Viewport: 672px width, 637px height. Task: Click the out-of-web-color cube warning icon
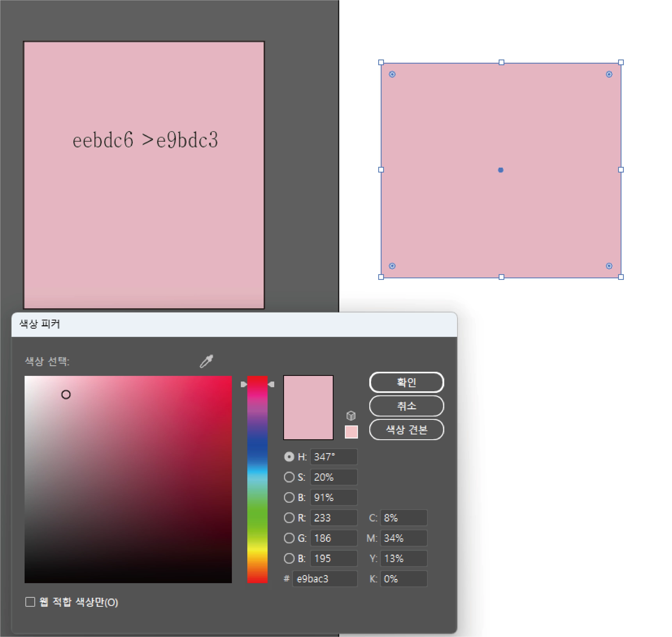351,415
